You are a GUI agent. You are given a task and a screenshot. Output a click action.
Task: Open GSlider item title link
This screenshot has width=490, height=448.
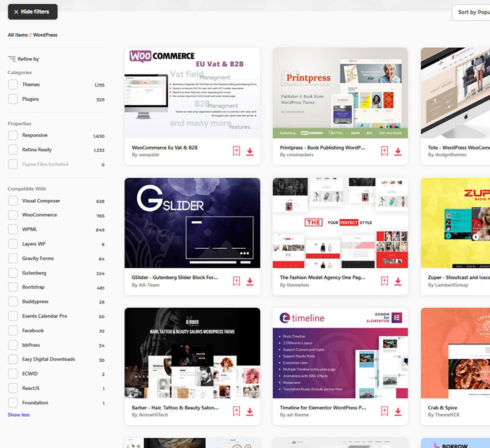tap(175, 278)
